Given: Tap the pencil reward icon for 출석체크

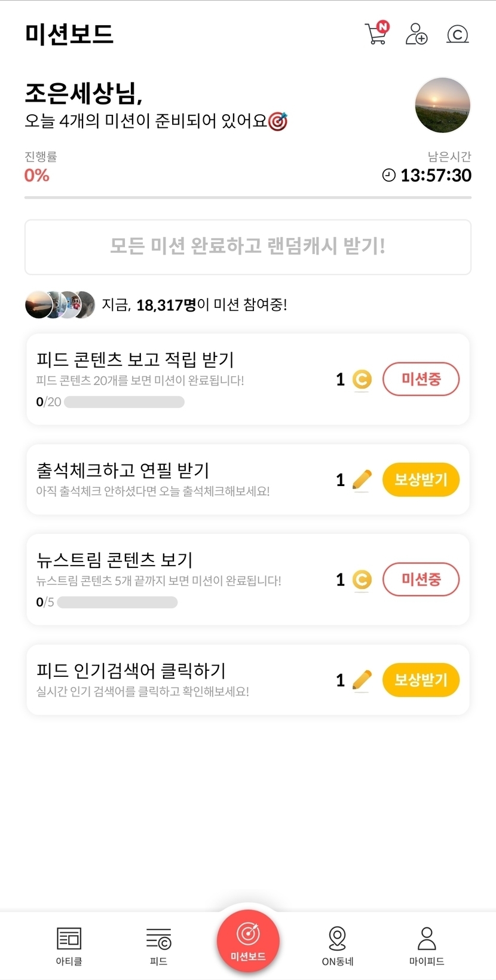Looking at the screenshot, I should [x=362, y=480].
